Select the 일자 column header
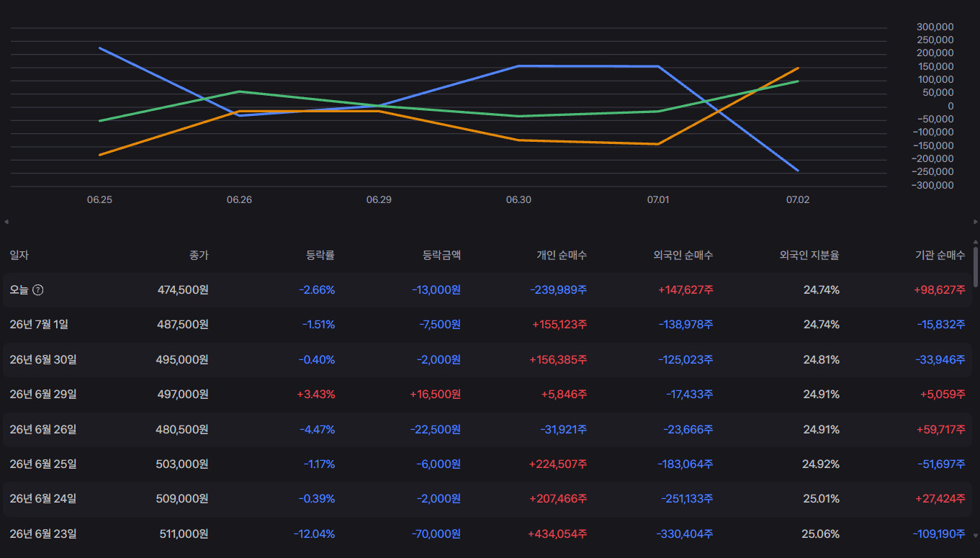 coord(19,255)
